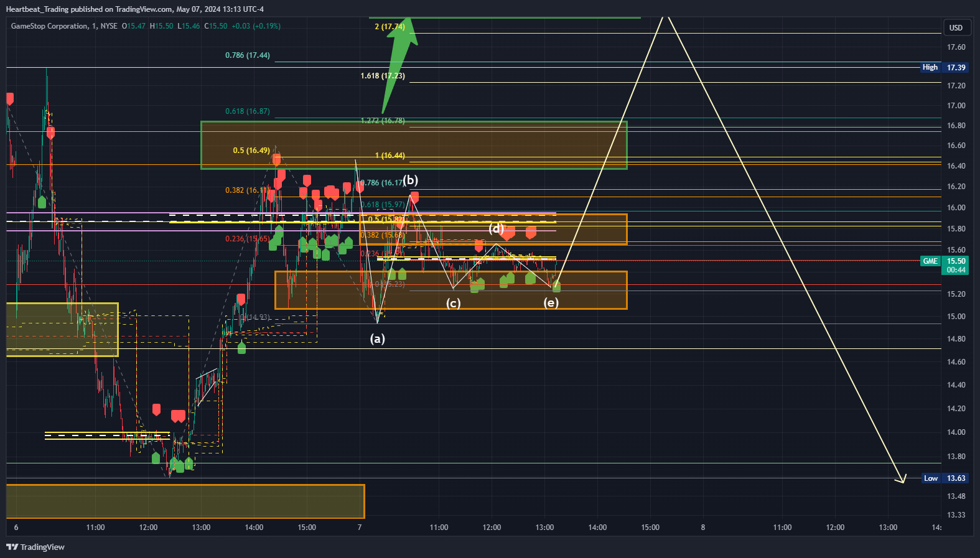This screenshot has width=980, height=558.
Task: Open the USD currency selector
Action: pyautogui.click(x=956, y=27)
